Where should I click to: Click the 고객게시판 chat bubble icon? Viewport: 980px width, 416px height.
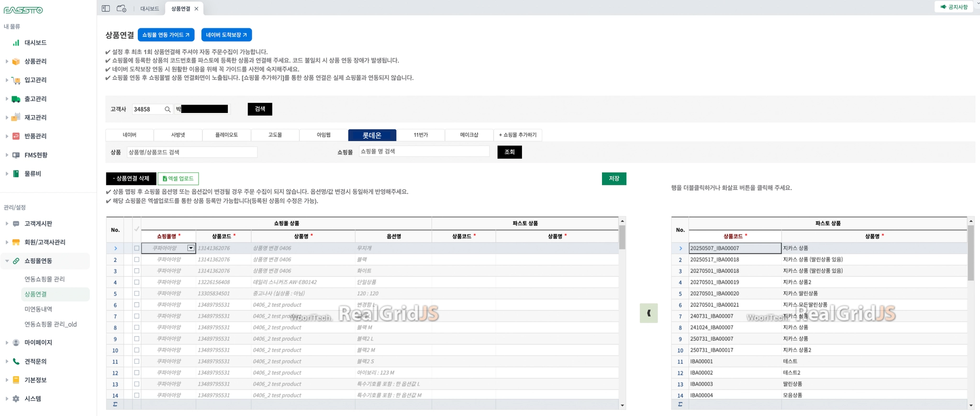click(16, 224)
